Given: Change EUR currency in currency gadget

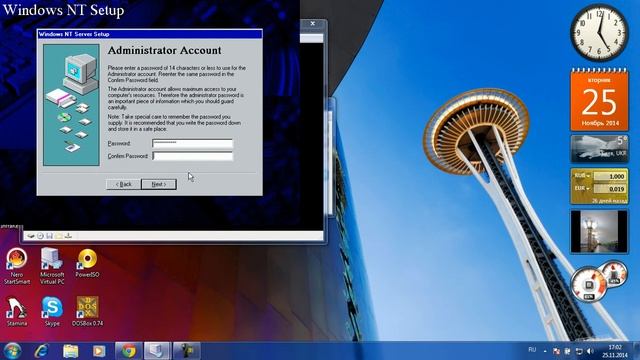Looking at the screenshot, I should click(582, 189).
